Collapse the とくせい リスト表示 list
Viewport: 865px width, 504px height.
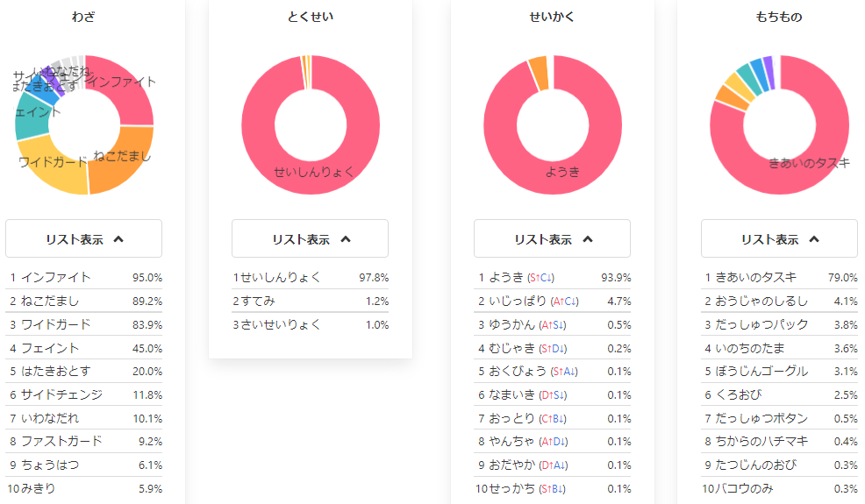310,238
